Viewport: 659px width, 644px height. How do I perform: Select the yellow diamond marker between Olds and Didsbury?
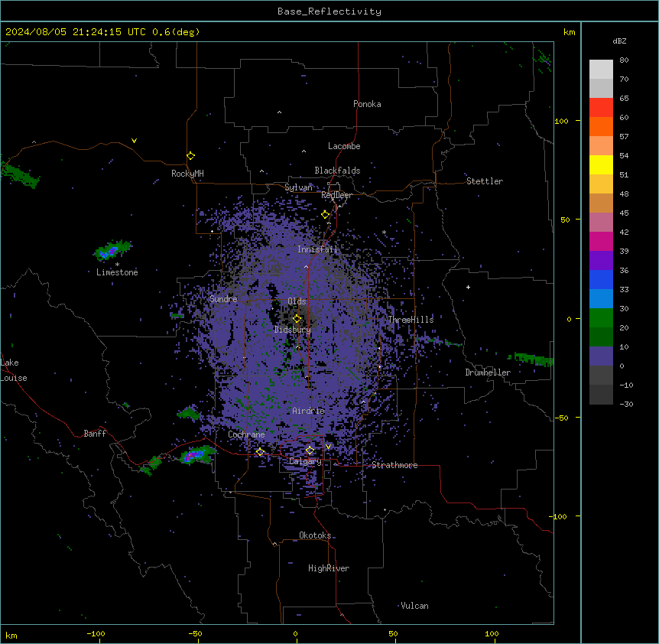[x=297, y=318]
